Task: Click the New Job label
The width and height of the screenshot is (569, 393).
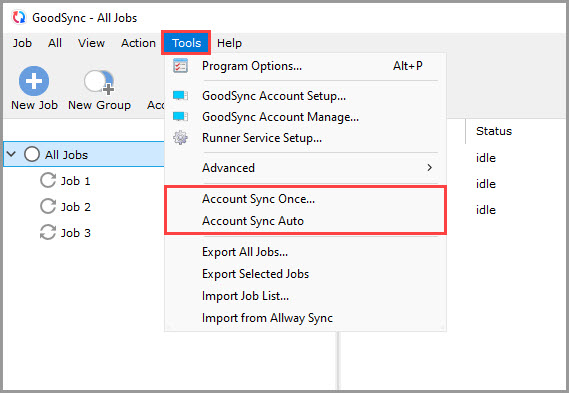Action: pos(34,105)
